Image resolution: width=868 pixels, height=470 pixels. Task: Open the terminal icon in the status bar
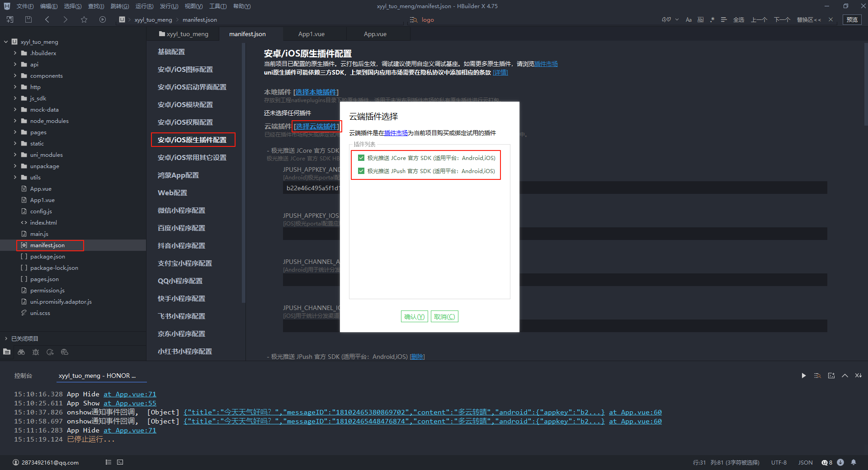pos(120,462)
